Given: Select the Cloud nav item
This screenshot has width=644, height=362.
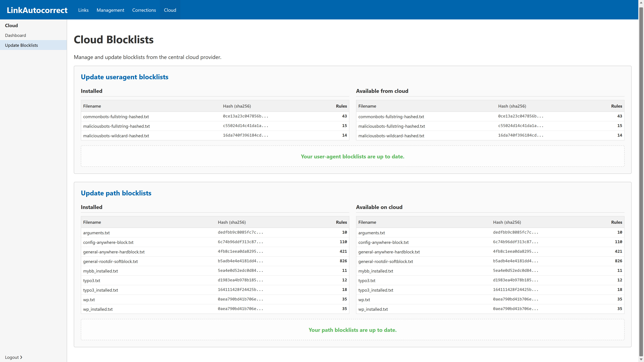Looking at the screenshot, I should click(170, 10).
